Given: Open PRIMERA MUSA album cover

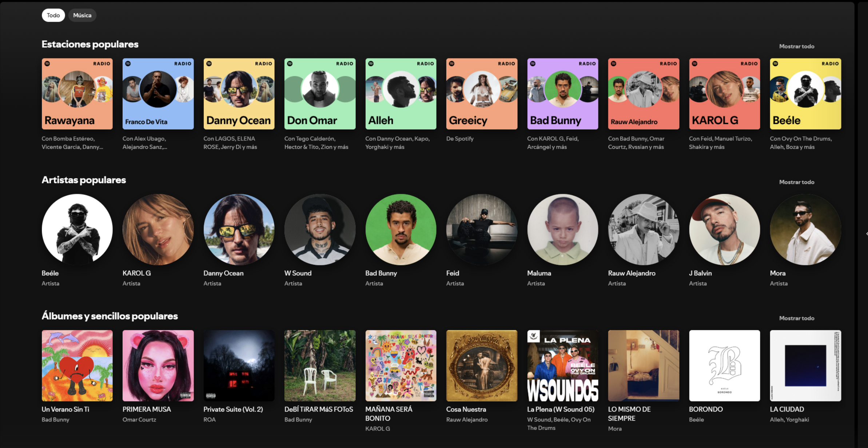Looking at the screenshot, I should coord(158,365).
